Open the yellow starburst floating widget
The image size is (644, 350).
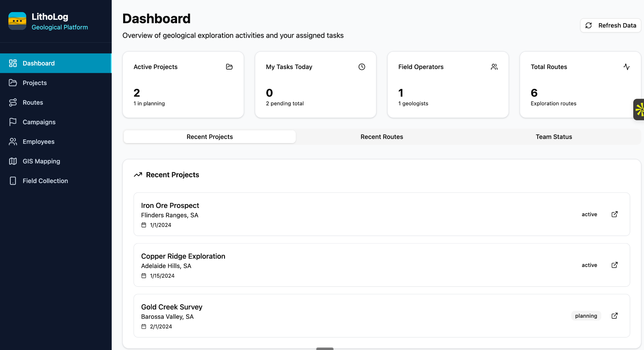639,110
